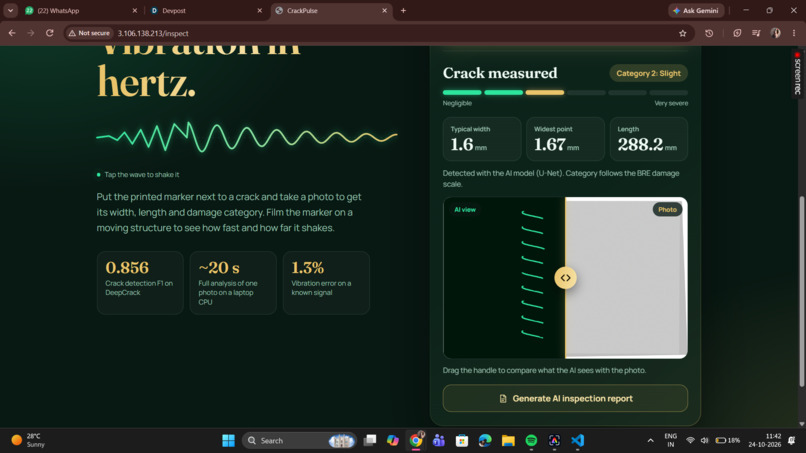This screenshot has width=806, height=453.
Task: Go back using the browser back arrow
Action: coord(12,33)
